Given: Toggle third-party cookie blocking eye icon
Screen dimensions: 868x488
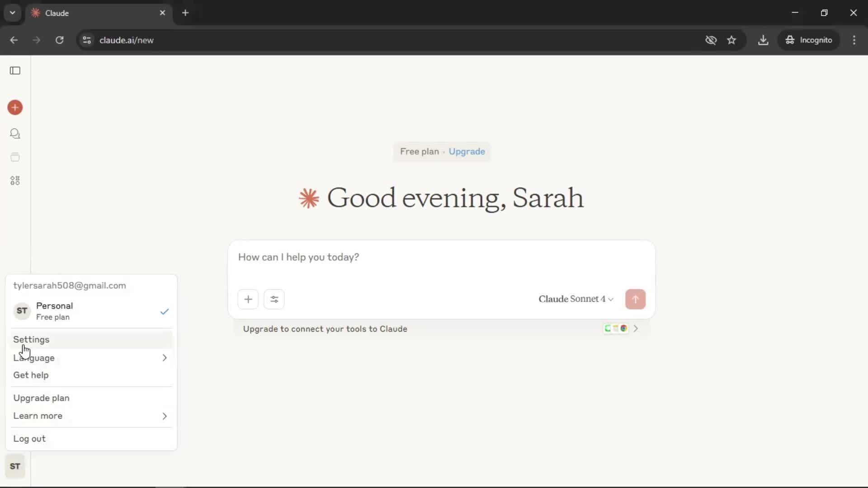Looking at the screenshot, I should point(711,40).
